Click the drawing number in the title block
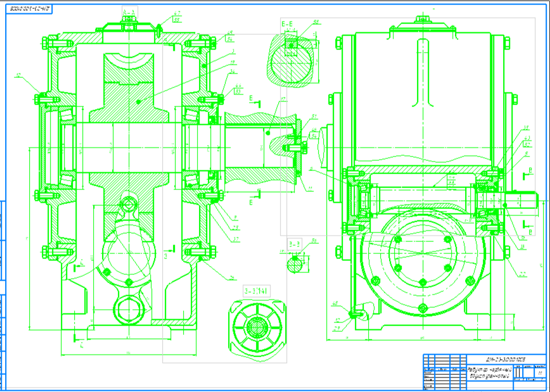Screen dimensions: 550x392 click(x=506, y=360)
